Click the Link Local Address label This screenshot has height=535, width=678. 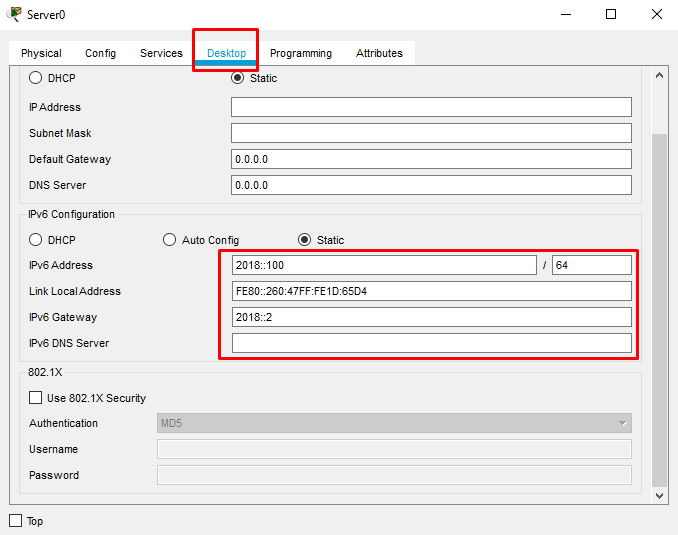click(75, 291)
